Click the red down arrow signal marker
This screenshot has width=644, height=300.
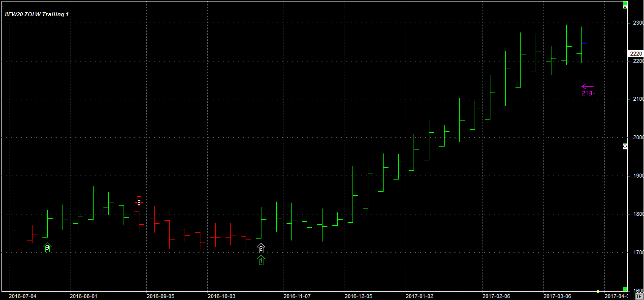pos(139,201)
